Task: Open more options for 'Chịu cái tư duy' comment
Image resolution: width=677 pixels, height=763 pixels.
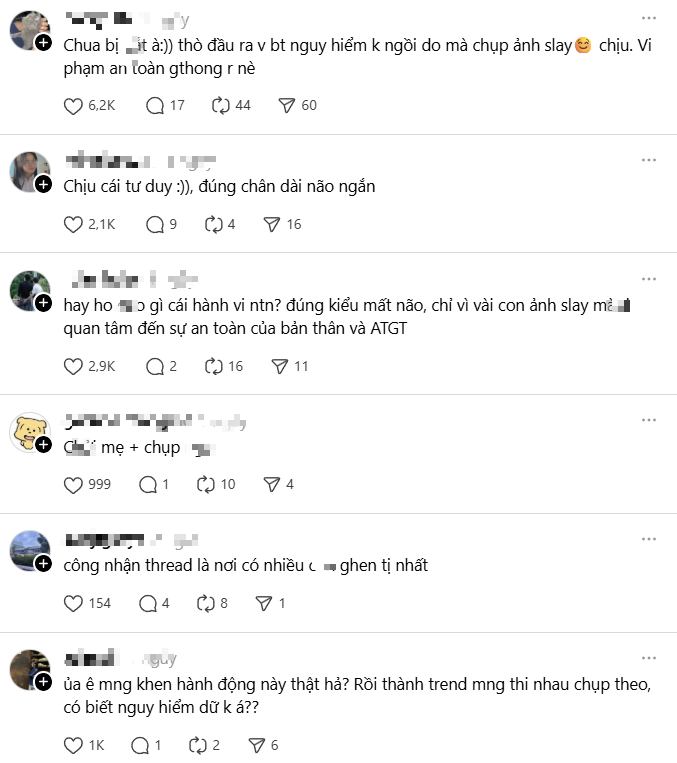Action: point(649,160)
